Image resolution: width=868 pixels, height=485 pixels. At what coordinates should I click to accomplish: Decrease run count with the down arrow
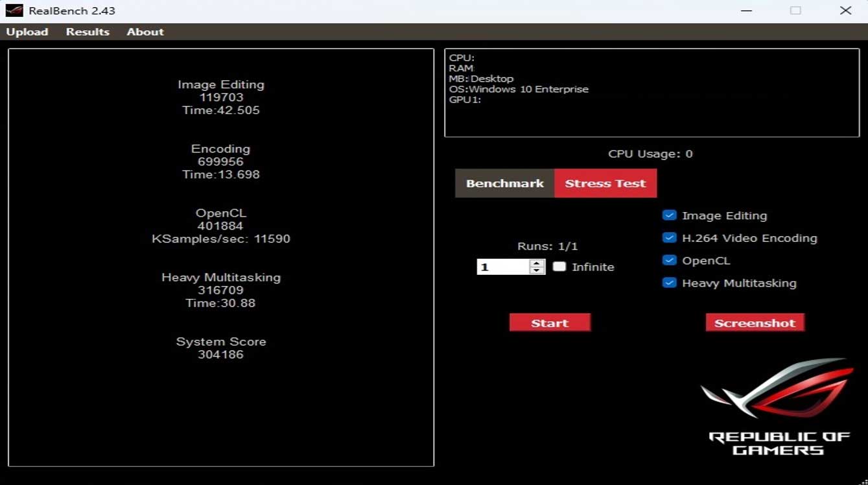click(537, 270)
